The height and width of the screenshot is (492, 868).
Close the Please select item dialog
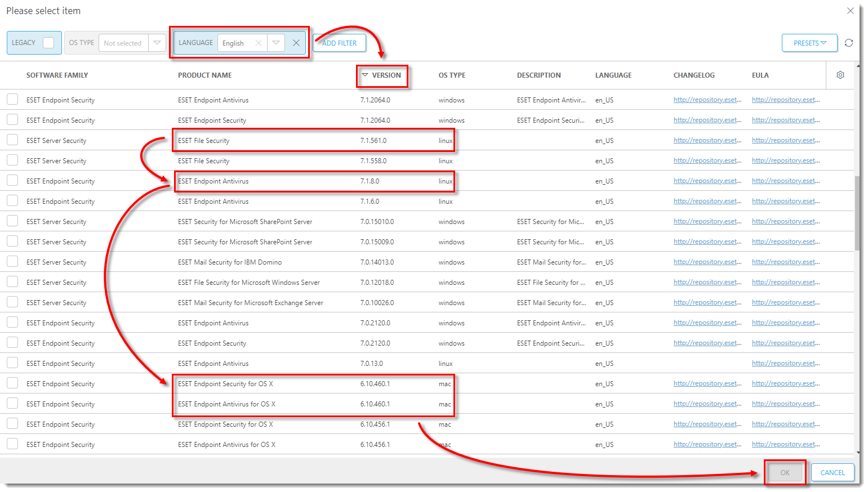point(851,11)
